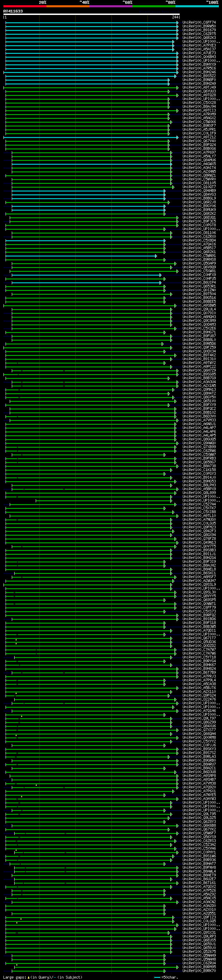Click the UniRef100_A5JPR1 label
Image resolution: width=222 pixels, height=980 pixels.
point(199,129)
